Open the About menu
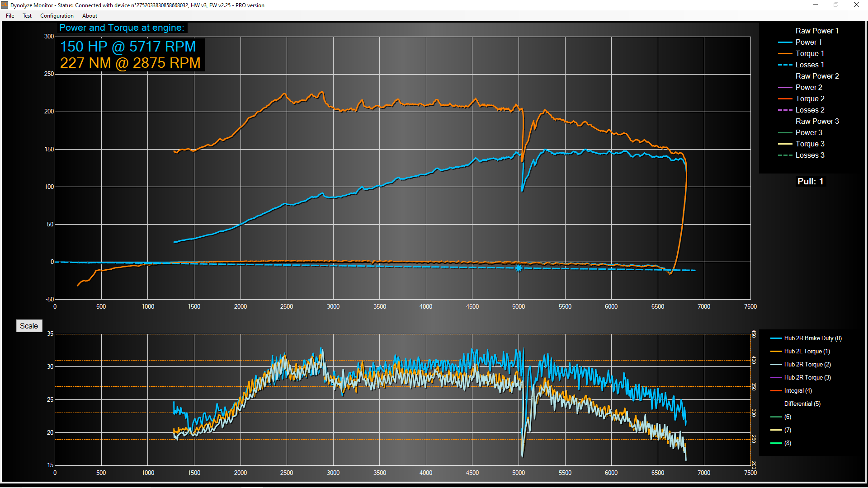The height and width of the screenshot is (488, 868). (89, 16)
